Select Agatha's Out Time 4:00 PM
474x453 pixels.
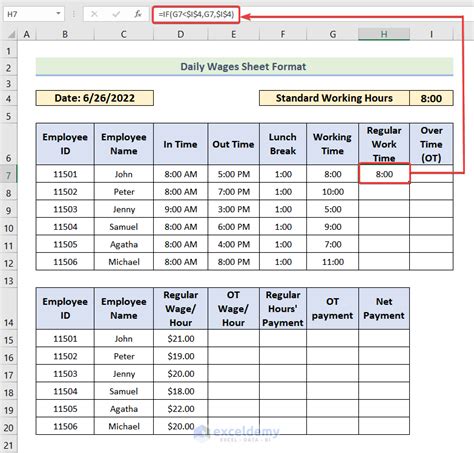point(233,244)
